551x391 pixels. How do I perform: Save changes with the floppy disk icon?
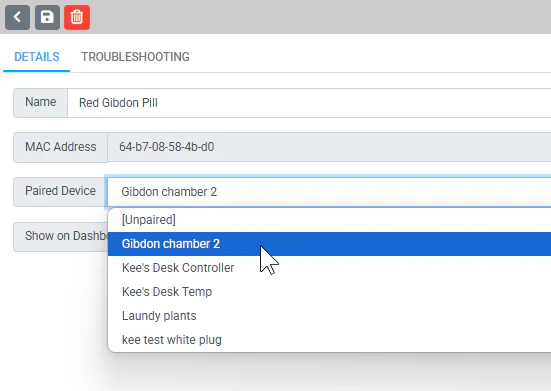[x=47, y=17]
